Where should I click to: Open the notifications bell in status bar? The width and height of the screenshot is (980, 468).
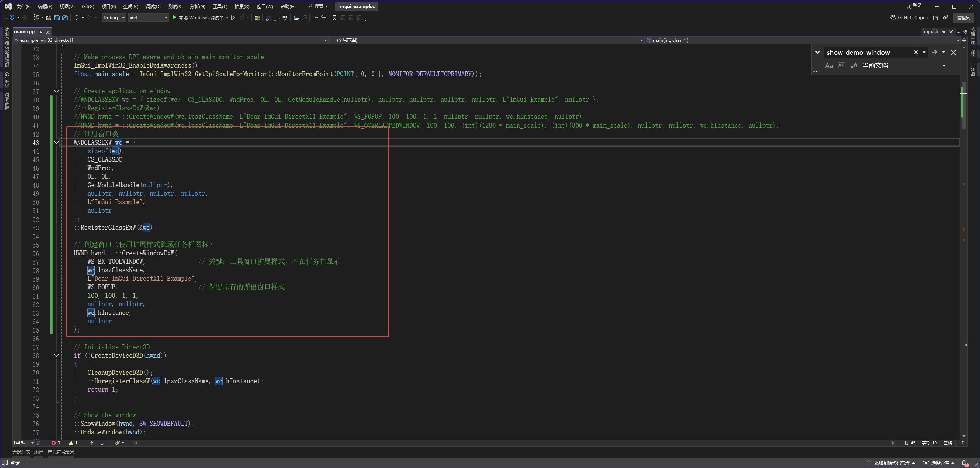964,463
